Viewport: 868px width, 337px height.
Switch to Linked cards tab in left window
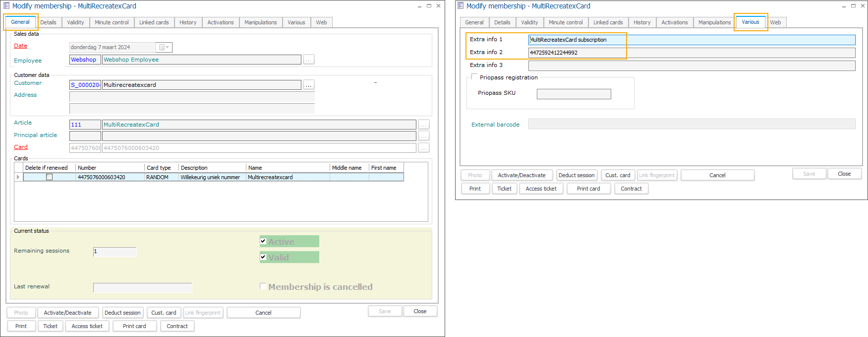tap(154, 22)
